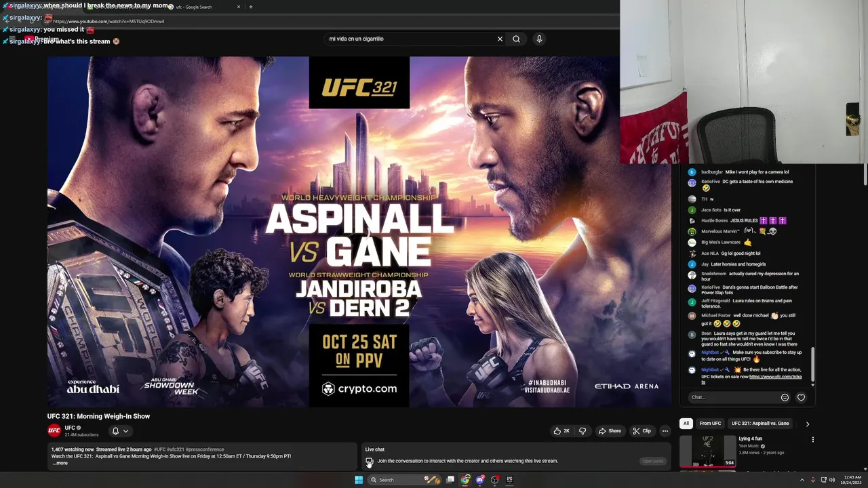Viewport: 868px width, 488px height.
Task: Click '1,407 watching now' text
Action: (x=73, y=449)
